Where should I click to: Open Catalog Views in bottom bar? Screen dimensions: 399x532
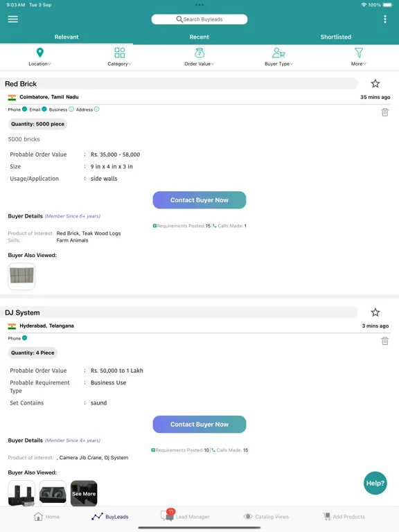tap(266, 516)
